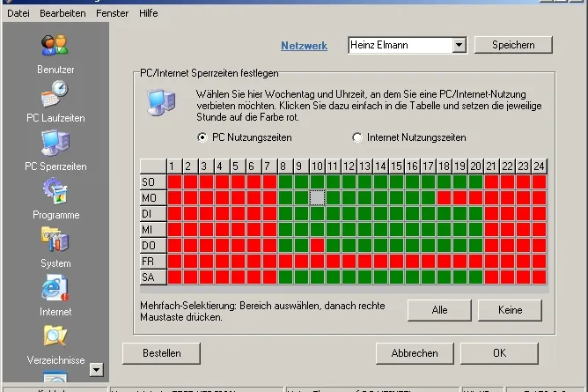This screenshot has width=588, height=392.
Task: Open the Fenster menu
Action: point(112,13)
